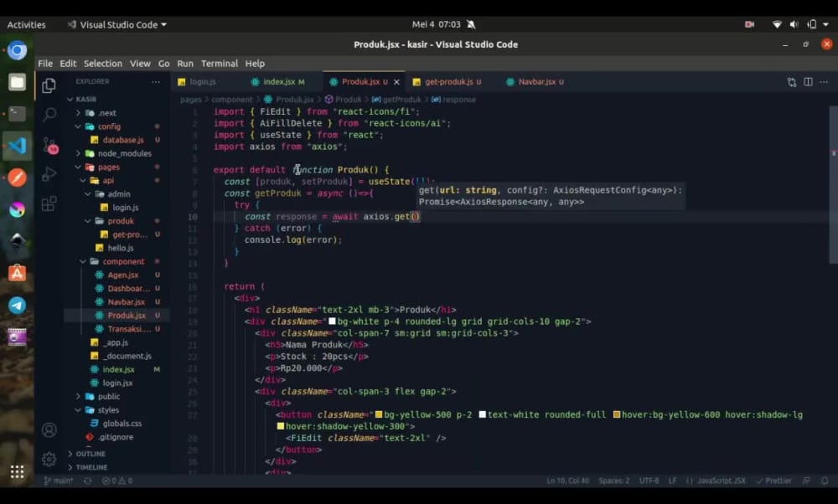Click the screen recording indicator in top bar
The width and height of the screenshot is (838, 504).
pyautogui.click(x=749, y=24)
